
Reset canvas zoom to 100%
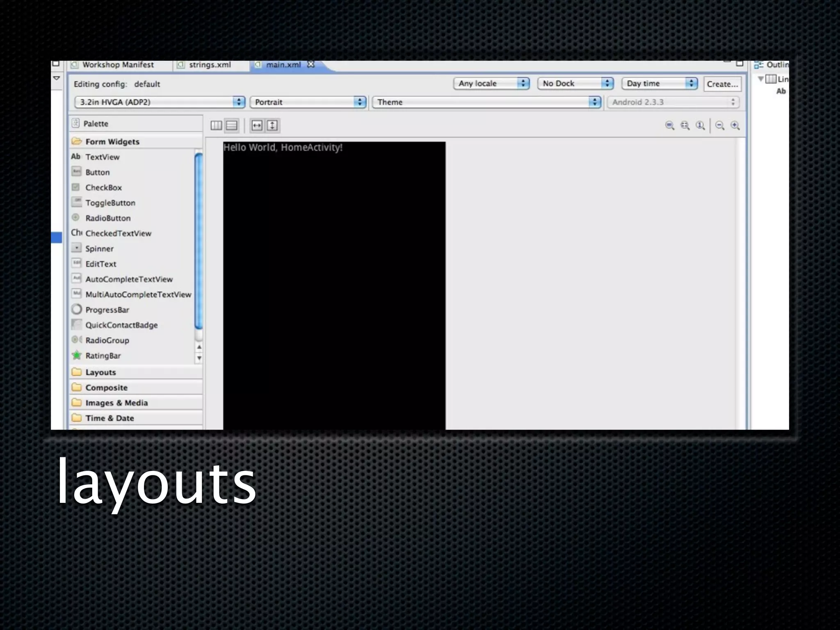point(701,126)
